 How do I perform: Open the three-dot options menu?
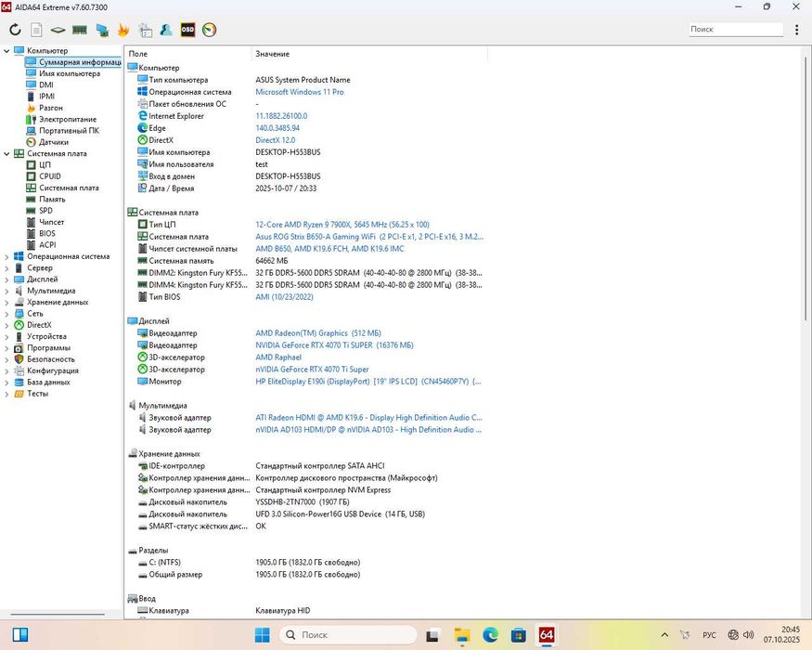click(x=796, y=30)
